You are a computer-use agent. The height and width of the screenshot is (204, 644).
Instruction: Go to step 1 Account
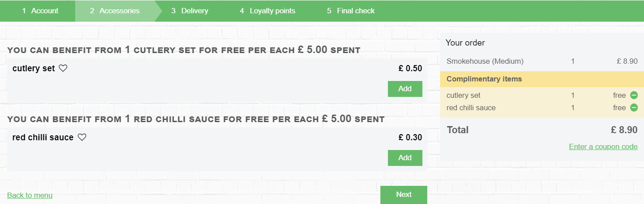pyautogui.click(x=40, y=11)
